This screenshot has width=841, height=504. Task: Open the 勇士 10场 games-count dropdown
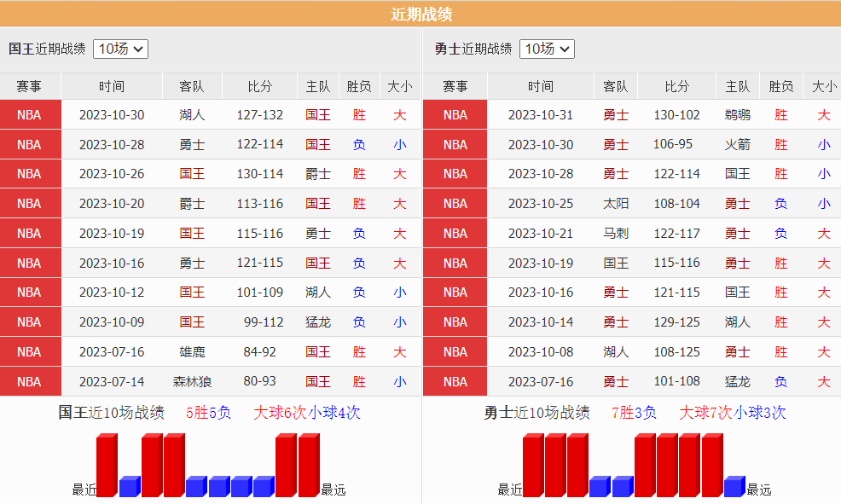point(547,49)
